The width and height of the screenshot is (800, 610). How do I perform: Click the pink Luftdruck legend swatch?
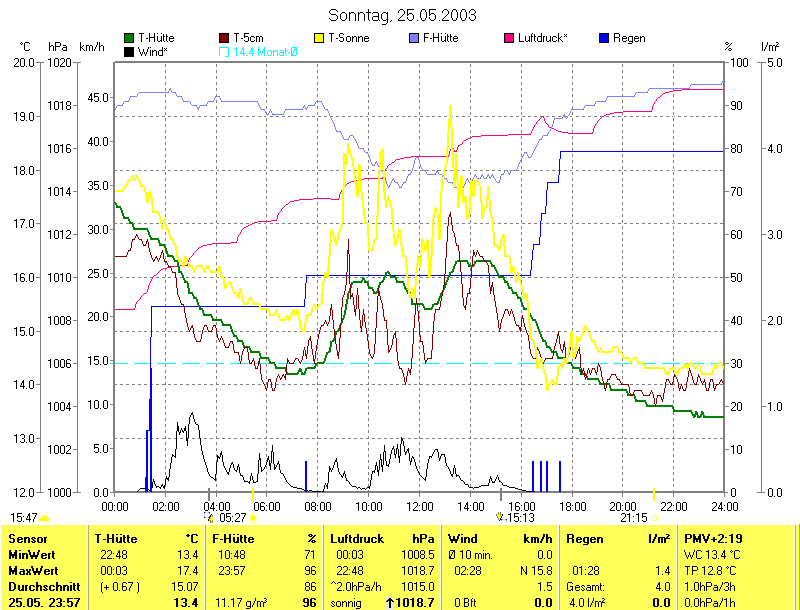click(509, 38)
